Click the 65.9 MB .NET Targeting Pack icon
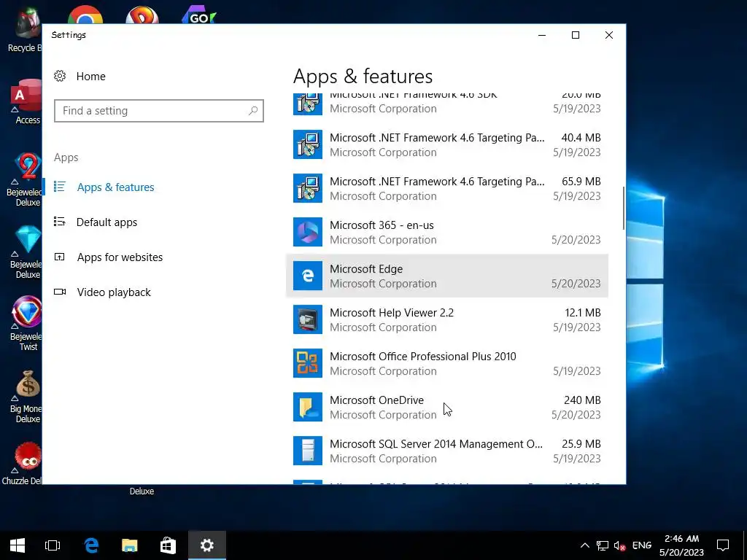747x560 pixels. coord(307,188)
